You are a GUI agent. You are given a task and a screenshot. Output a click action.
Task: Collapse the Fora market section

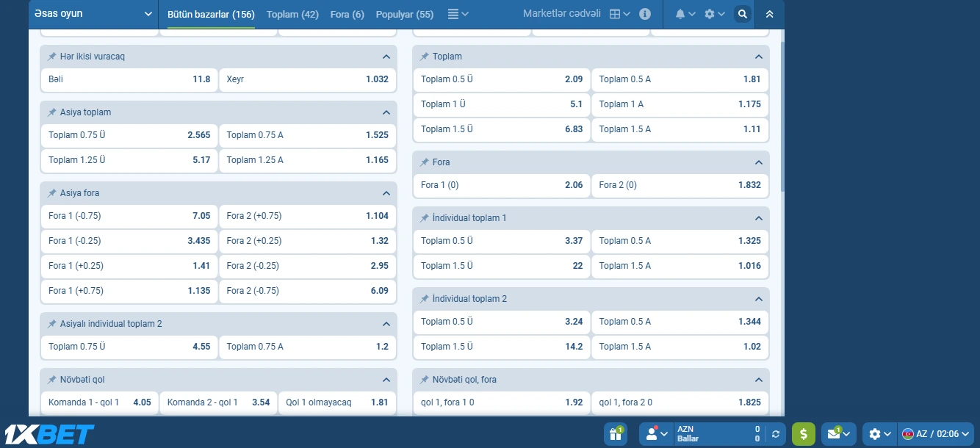[x=759, y=162]
